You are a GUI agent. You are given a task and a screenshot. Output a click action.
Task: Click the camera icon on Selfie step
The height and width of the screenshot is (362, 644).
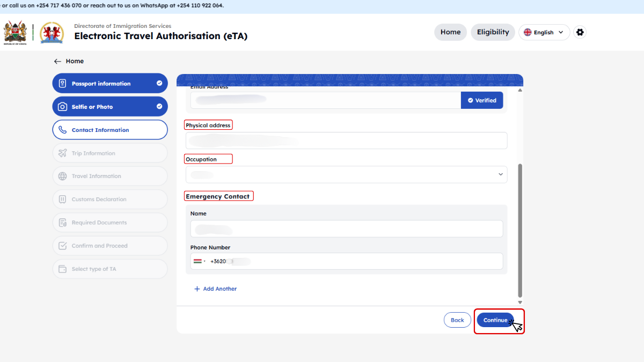click(x=62, y=107)
